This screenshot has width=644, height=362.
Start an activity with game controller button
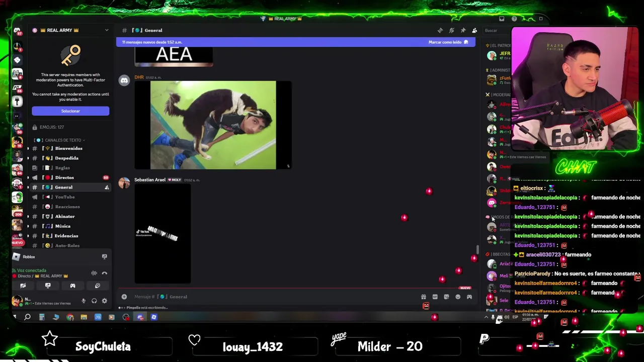[72, 286]
